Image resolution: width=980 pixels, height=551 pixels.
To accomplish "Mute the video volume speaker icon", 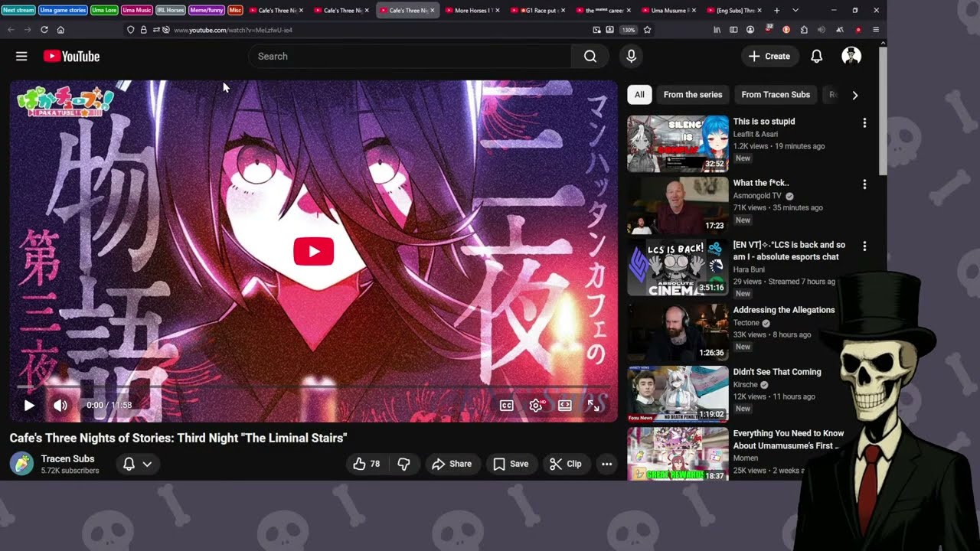I will point(60,406).
